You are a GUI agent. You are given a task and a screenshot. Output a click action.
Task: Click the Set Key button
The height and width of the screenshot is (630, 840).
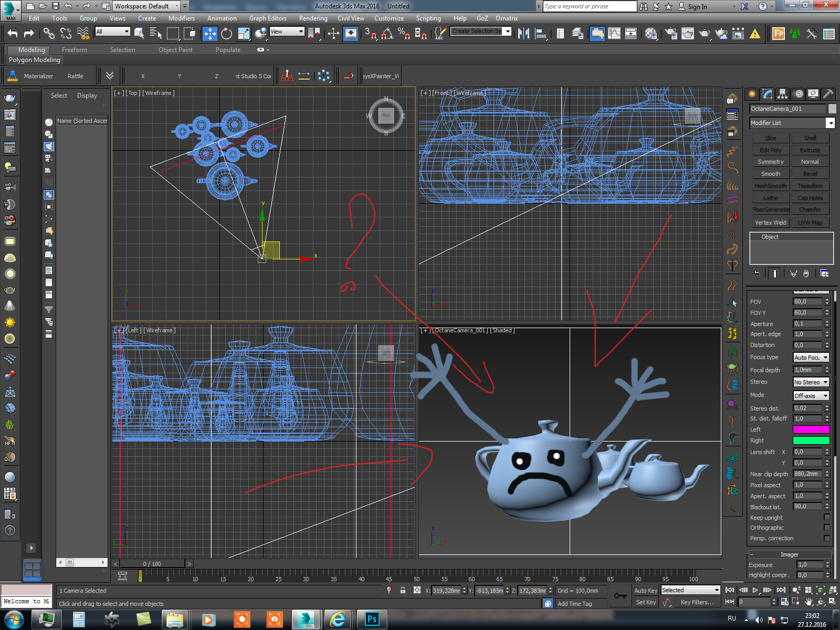click(x=646, y=602)
